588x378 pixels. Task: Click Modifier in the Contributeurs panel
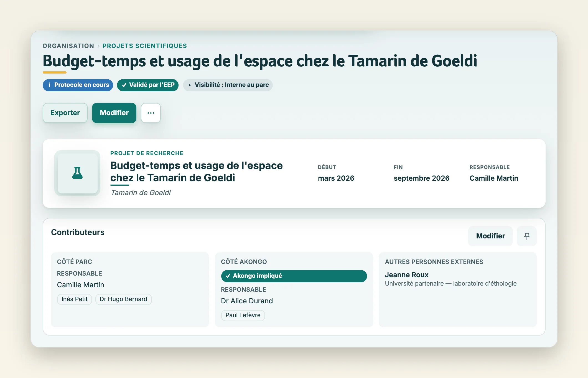[490, 236]
